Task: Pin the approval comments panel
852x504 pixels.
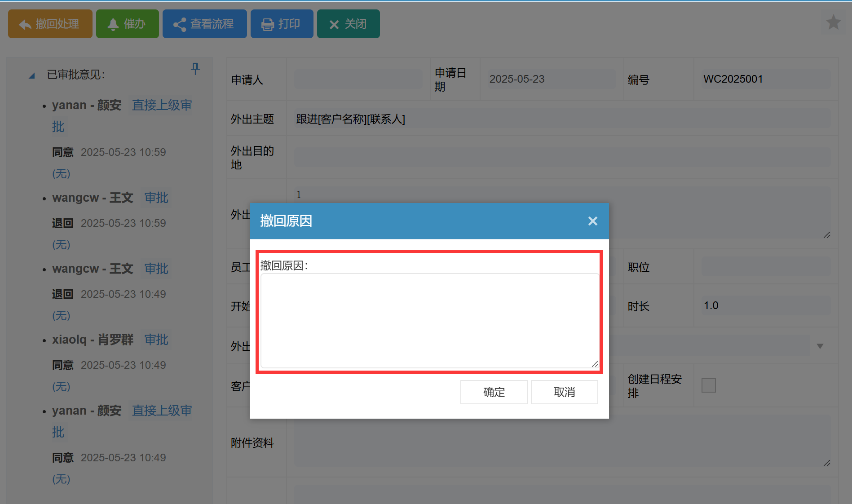Action: 195,68
